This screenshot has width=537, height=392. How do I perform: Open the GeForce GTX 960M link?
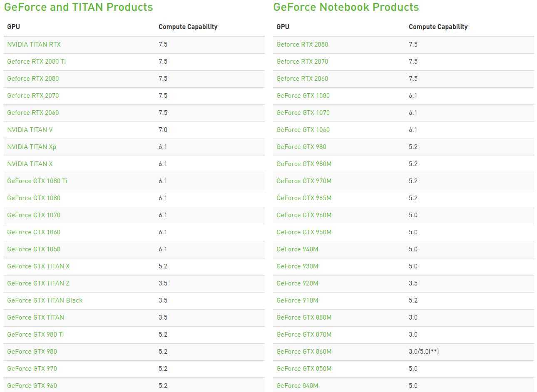pos(304,215)
